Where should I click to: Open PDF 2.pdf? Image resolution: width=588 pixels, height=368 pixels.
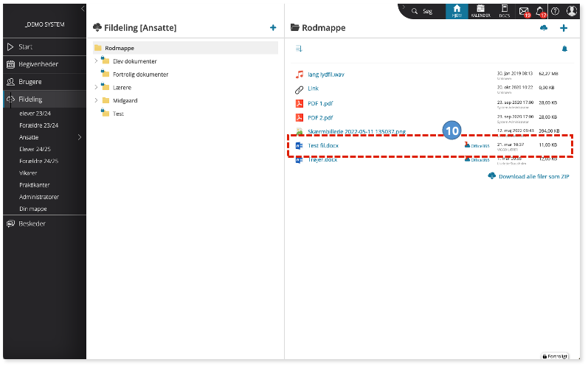(320, 118)
